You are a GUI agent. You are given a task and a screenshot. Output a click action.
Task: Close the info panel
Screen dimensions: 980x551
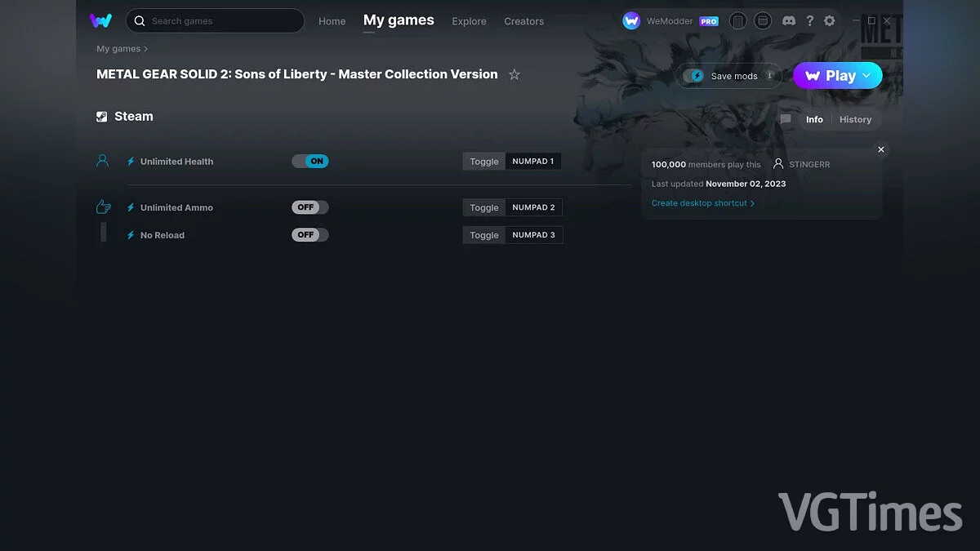(x=881, y=149)
